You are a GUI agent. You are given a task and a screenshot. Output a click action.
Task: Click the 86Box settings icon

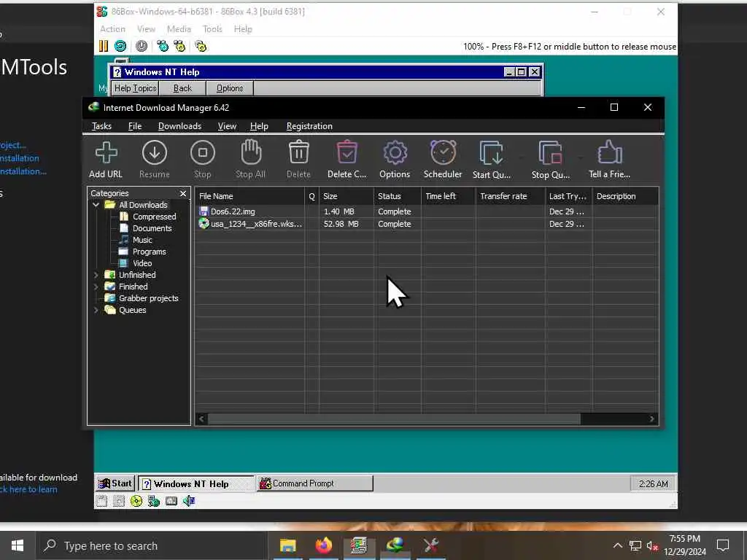(x=201, y=46)
